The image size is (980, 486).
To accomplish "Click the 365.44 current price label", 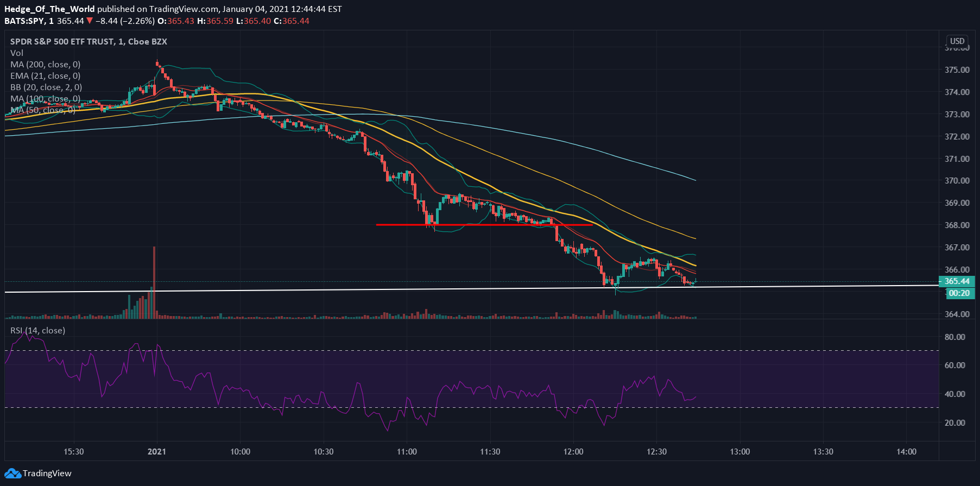I will pyautogui.click(x=957, y=281).
